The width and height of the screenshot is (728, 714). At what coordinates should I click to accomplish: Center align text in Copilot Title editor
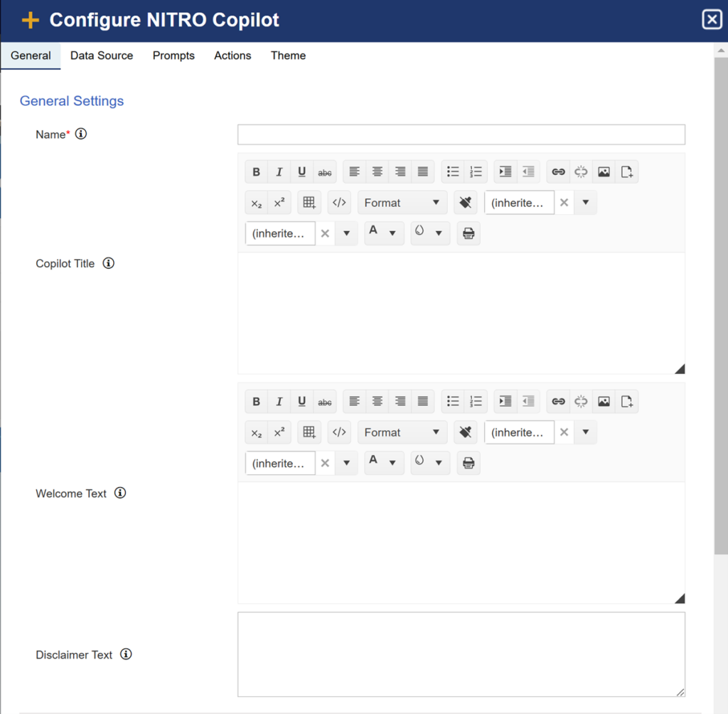377,172
